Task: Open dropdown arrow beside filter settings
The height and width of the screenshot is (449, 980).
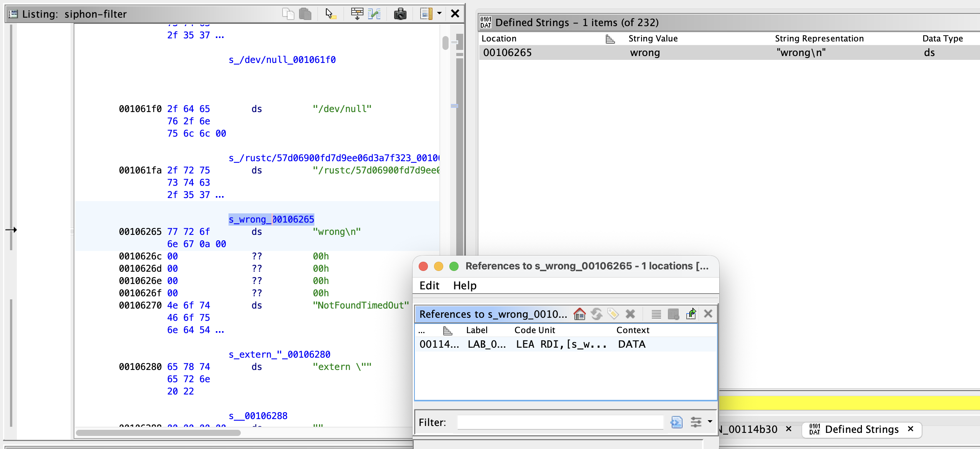Action: (710, 421)
